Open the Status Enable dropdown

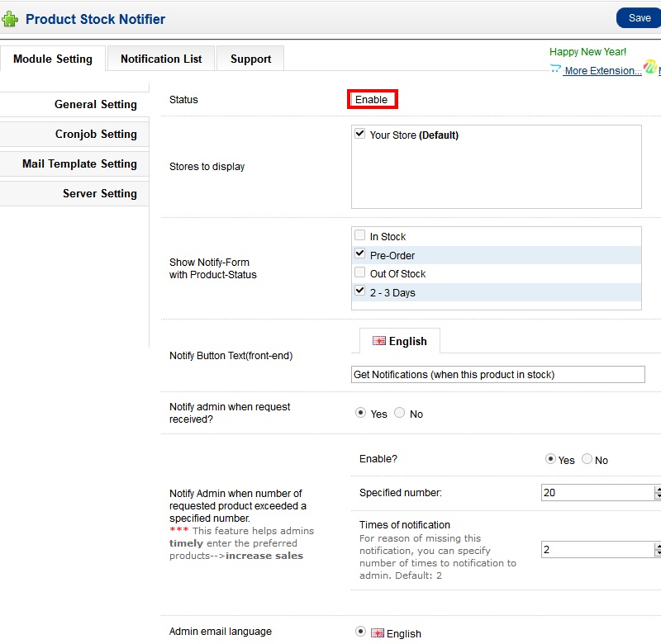(x=372, y=100)
